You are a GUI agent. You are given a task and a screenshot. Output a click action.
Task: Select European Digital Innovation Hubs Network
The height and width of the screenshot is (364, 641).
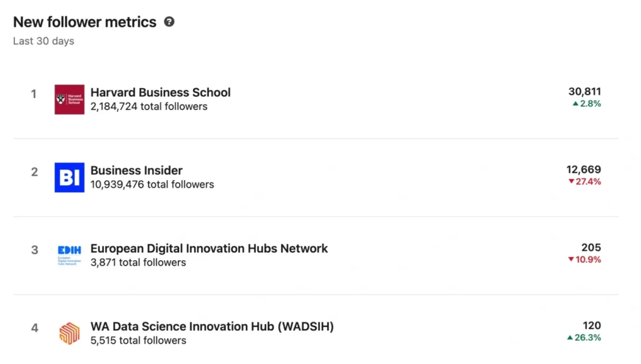(x=209, y=248)
